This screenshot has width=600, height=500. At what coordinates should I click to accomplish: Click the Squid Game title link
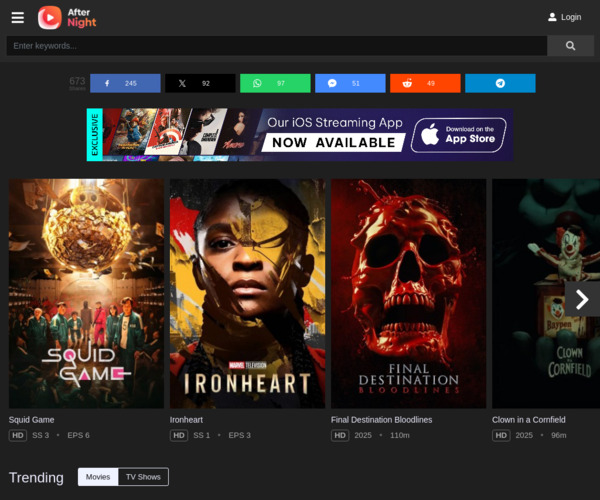tap(31, 420)
